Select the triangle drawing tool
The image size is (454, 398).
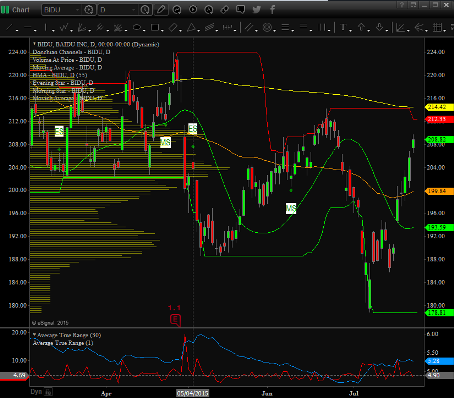[x=191, y=28]
